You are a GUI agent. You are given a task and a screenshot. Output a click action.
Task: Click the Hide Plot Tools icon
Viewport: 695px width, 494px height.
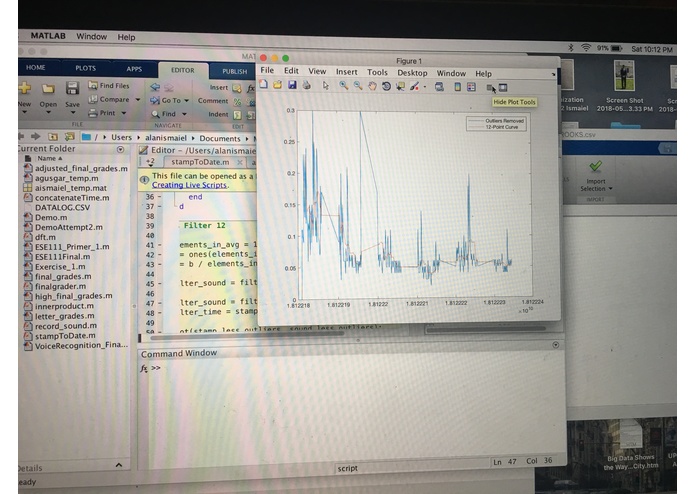tap(490, 88)
